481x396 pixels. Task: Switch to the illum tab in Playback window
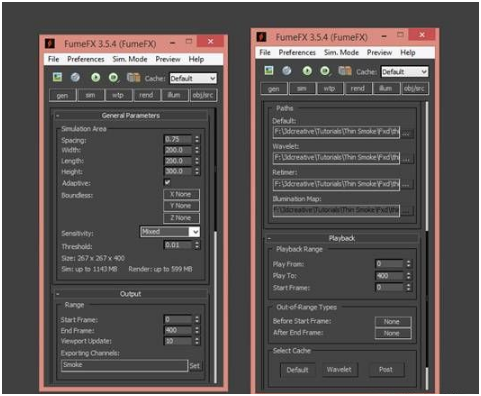click(x=386, y=89)
